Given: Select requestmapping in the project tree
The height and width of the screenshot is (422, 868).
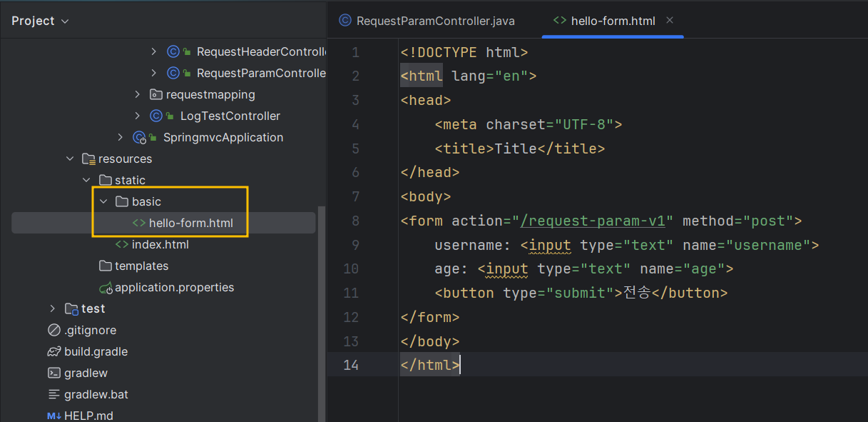Looking at the screenshot, I should tap(210, 94).
